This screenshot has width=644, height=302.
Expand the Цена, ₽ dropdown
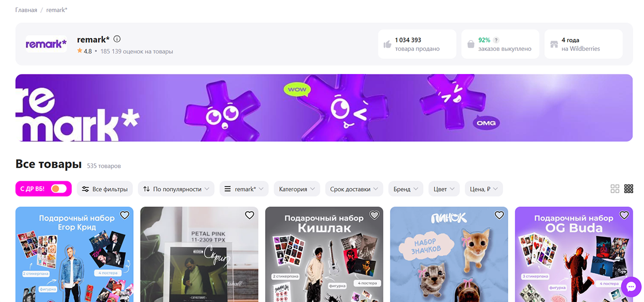coord(484,189)
